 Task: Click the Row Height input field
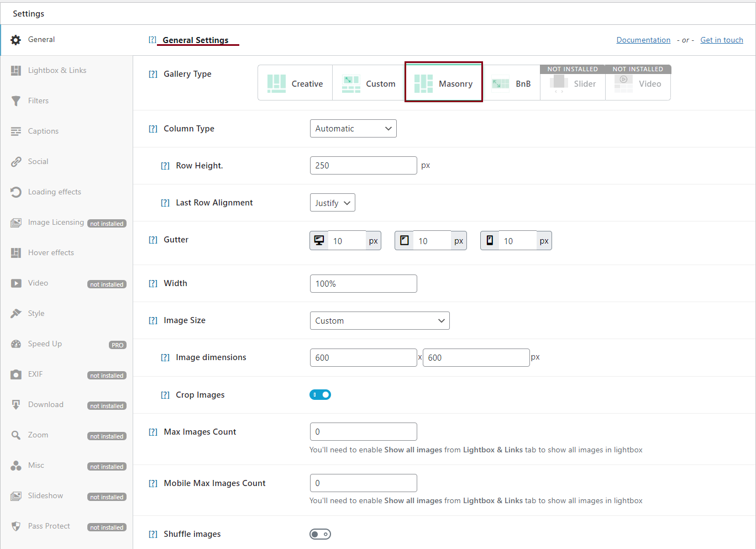click(363, 166)
